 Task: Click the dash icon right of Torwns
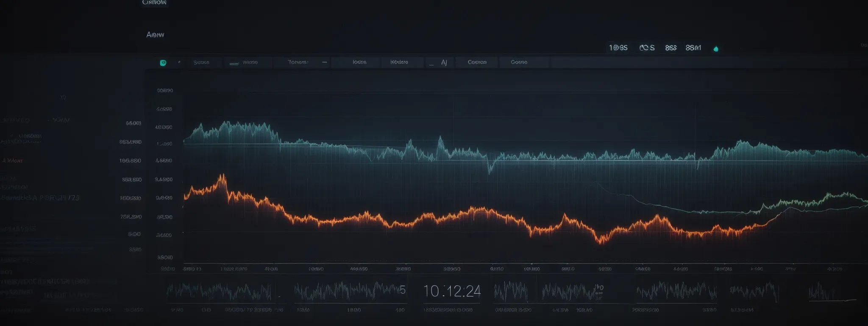(x=324, y=62)
